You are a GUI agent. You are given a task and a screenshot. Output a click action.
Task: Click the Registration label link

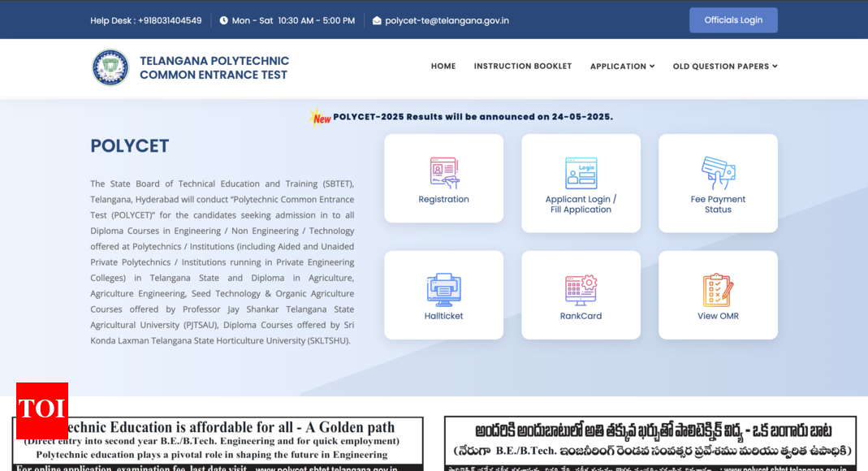point(443,199)
